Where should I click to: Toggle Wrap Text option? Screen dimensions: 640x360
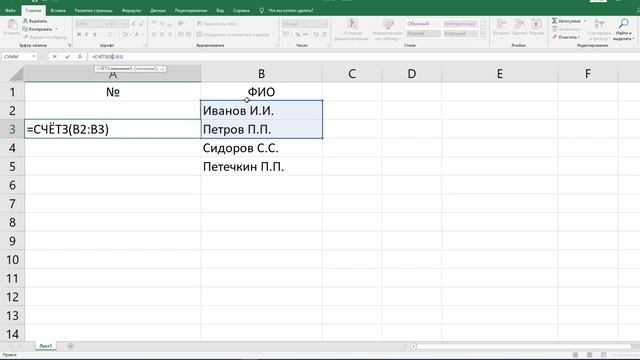217,24
